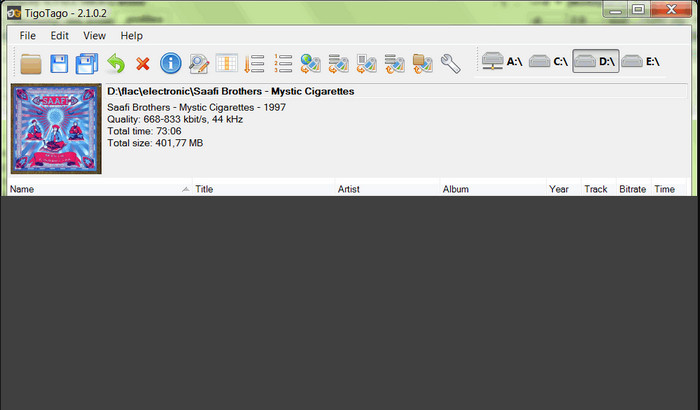Undo changes with the green arrow

coord(116,63)
